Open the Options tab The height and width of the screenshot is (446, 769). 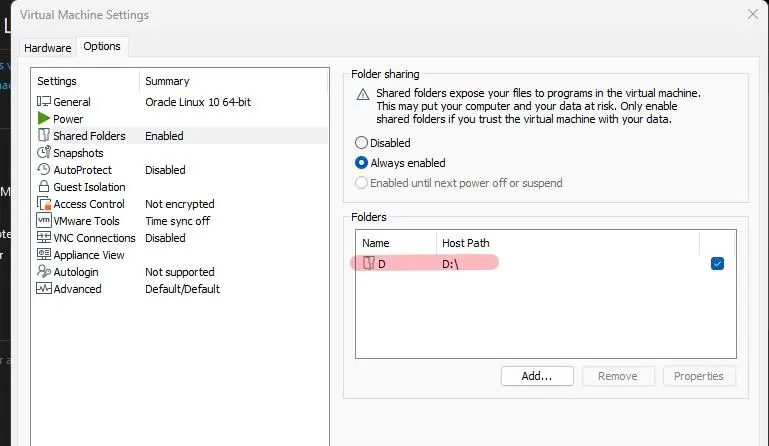coord(102,46)
